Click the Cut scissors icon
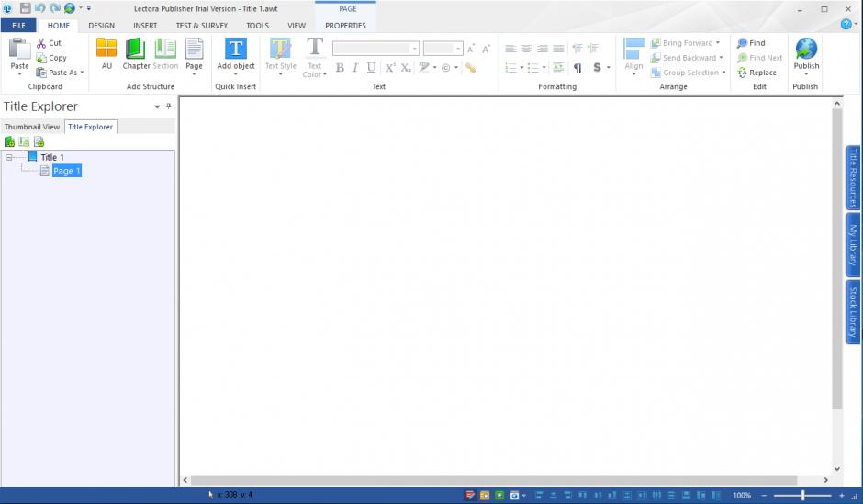Viewport: 863px width, 504px height. pyautogui.click(x=42, y=43)
